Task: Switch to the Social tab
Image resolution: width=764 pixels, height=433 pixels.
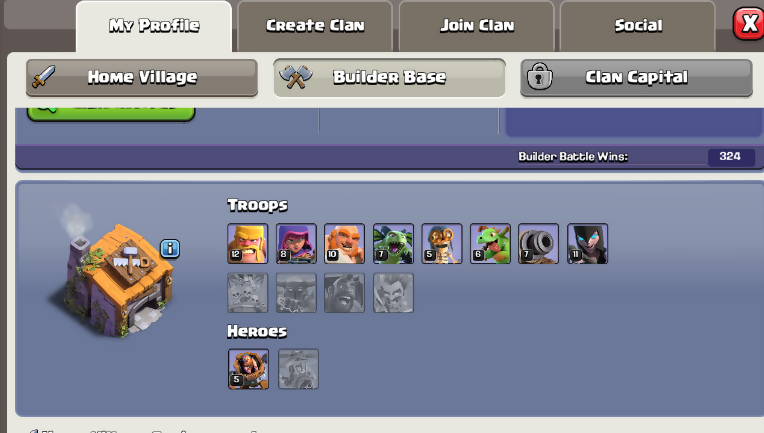Action: point(638,26)
